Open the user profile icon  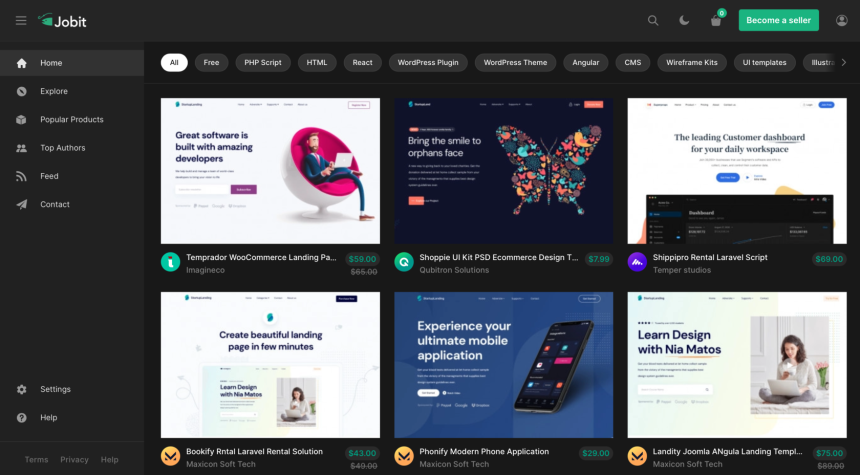coord(841,20)
